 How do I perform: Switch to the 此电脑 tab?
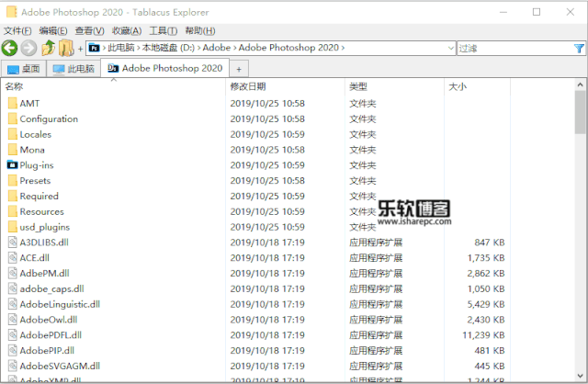click(x=73, y=69)
